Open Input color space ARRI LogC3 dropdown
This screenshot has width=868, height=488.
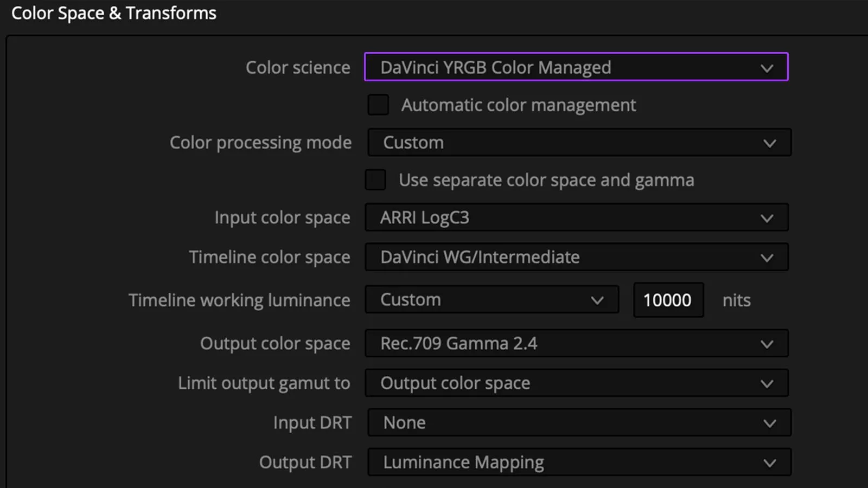(x=576, y=217)
